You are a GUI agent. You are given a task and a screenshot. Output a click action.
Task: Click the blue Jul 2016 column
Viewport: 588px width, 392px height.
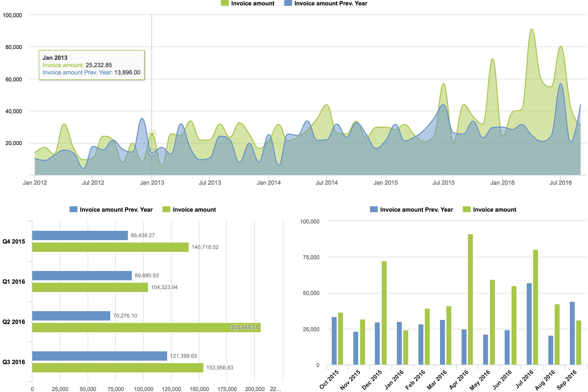coord(529,324)
